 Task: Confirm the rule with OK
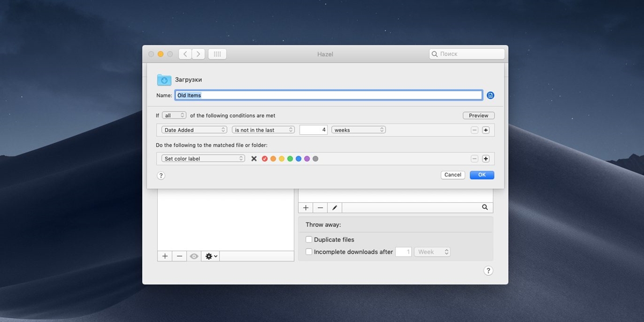point(481,175)
